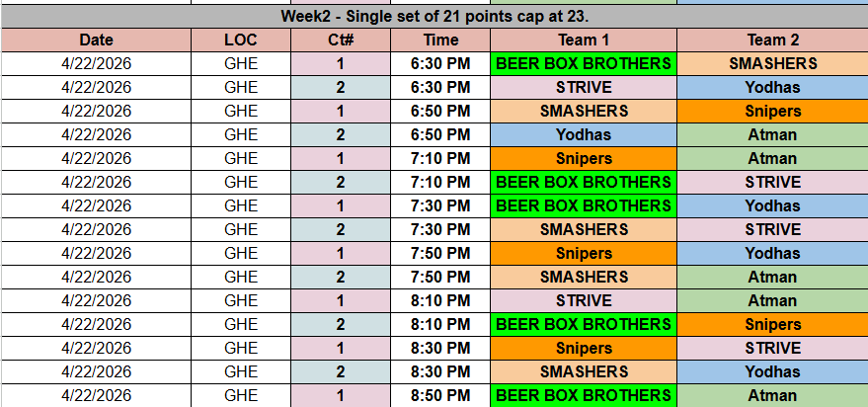Select STRIVE under Team 1 at 6:30 PM

pyautogui.click(x=584, y=87)
